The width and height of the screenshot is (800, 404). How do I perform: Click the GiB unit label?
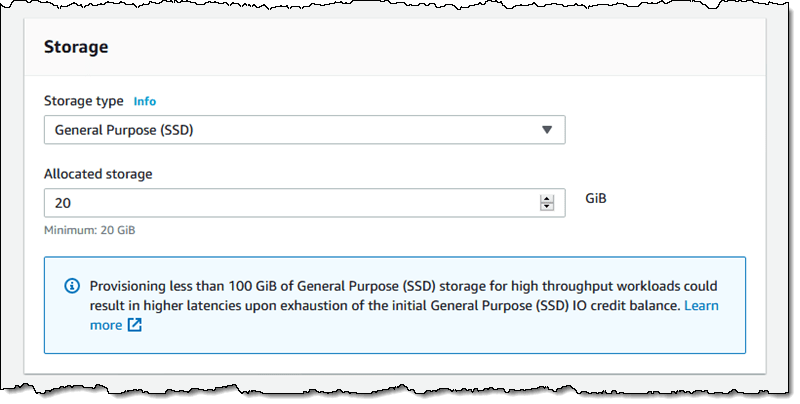pos(596,198)
